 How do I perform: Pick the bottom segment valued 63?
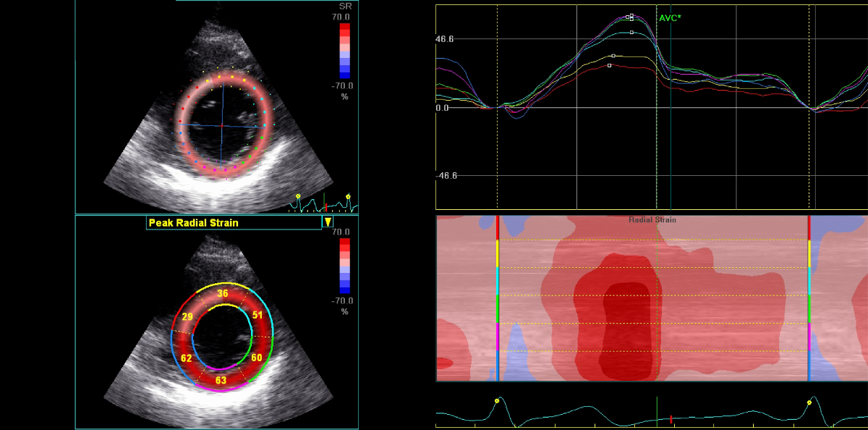click(x=221, y=380)
